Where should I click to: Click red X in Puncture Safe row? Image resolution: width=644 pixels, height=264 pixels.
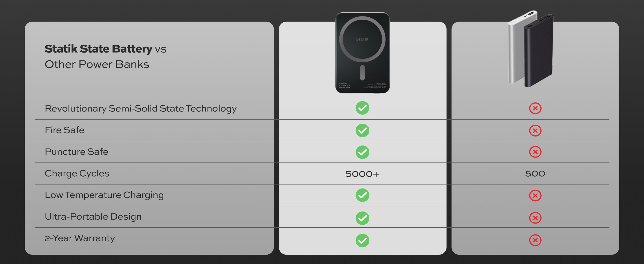(535, 152)
